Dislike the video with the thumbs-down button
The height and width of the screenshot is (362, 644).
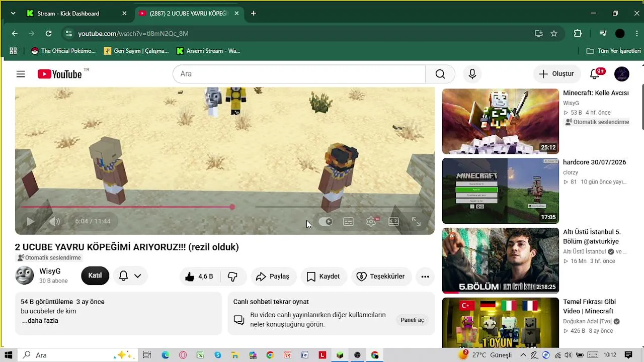[x=232, y=276]
